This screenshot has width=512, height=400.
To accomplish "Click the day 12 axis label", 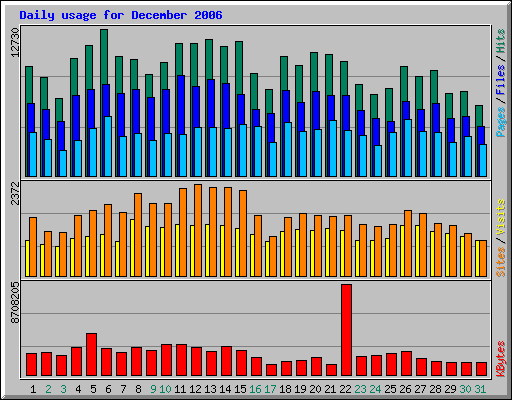I will pos(195,389).
